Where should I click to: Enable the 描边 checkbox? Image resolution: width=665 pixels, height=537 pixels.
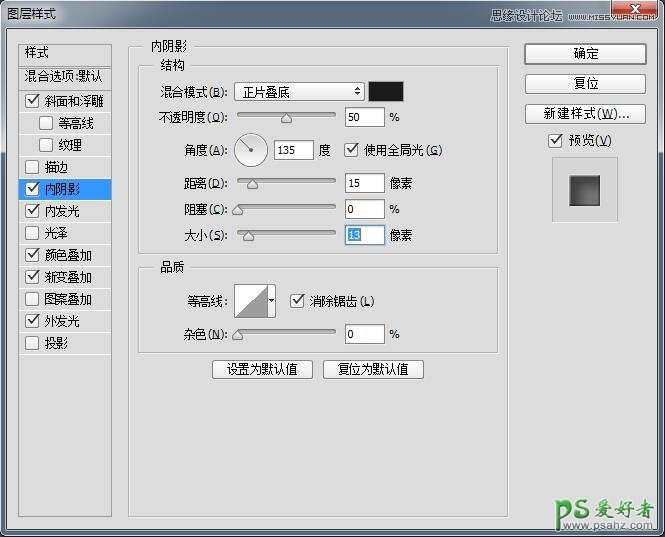click(33, 167)
